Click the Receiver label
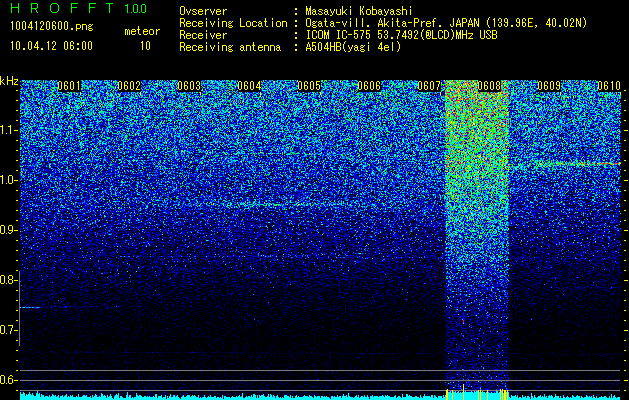 tap(203, 35)
